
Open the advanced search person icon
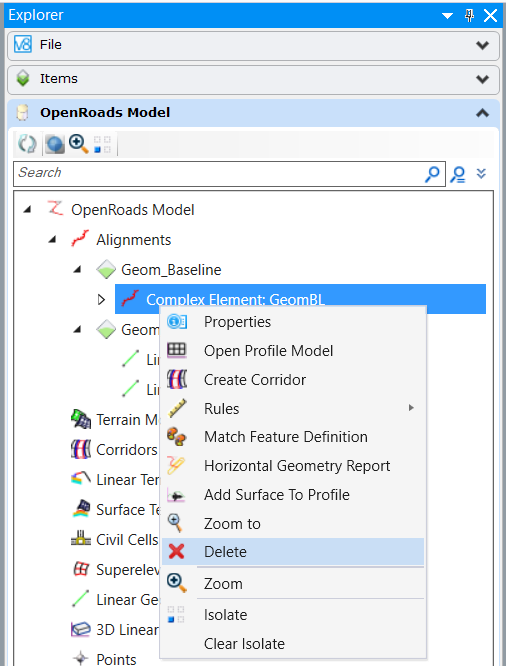pyautogui.click(x=458, y=174)
